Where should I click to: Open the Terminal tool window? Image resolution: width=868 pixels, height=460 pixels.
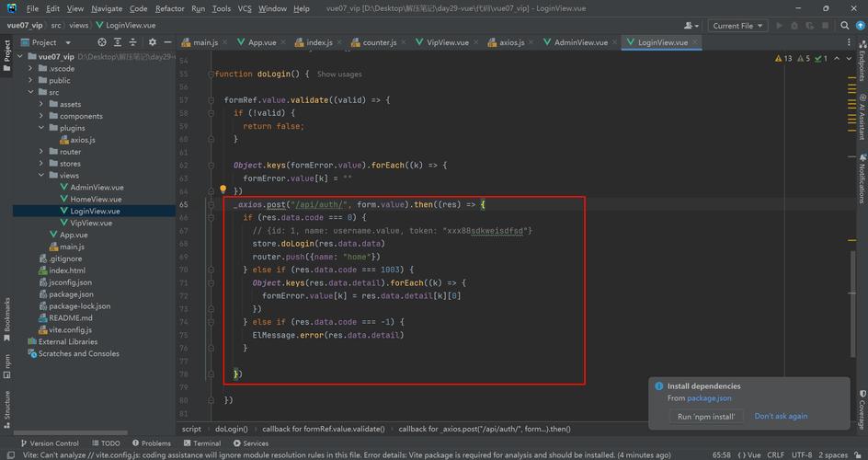(x=201, y=443)
